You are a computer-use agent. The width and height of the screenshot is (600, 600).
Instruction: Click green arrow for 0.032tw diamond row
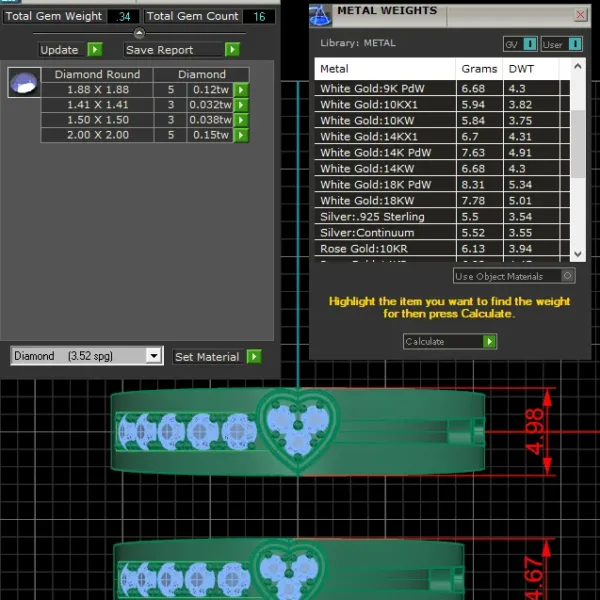pyautogui.click(x=241, y=105)
